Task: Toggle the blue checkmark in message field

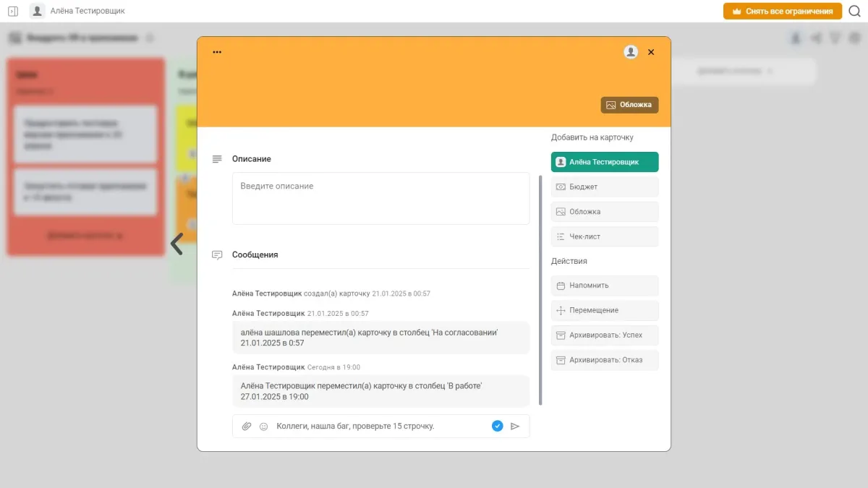Action: 497,427
